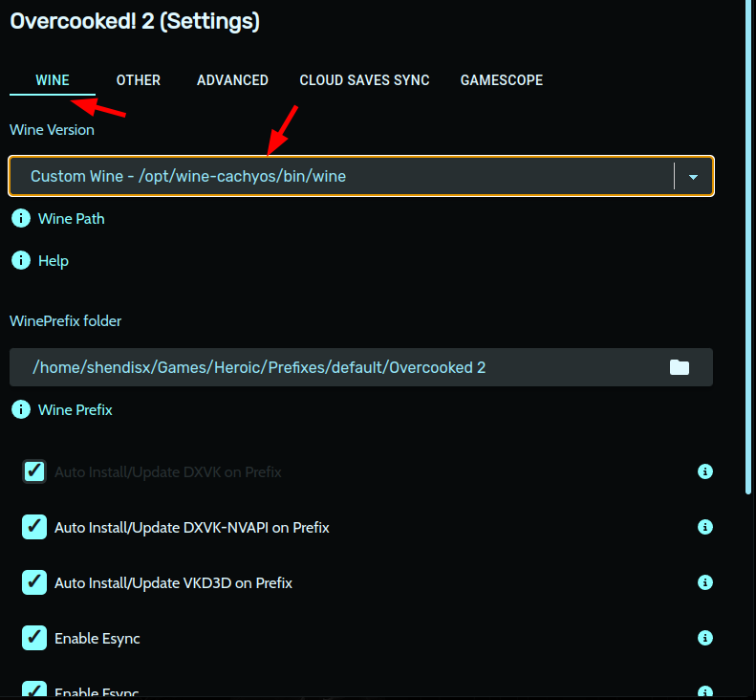Click the Wine Path help text
The image size is (756, 700).
tap(72, 219)
